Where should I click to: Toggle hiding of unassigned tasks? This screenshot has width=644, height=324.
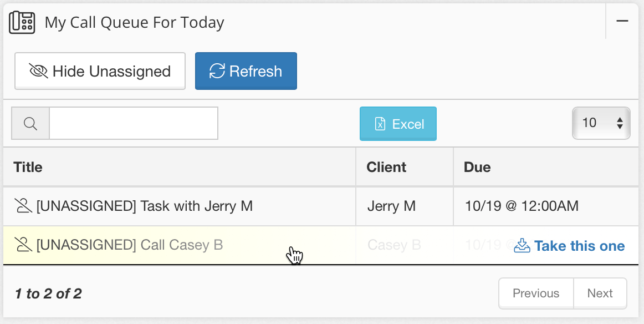(100, 71)
